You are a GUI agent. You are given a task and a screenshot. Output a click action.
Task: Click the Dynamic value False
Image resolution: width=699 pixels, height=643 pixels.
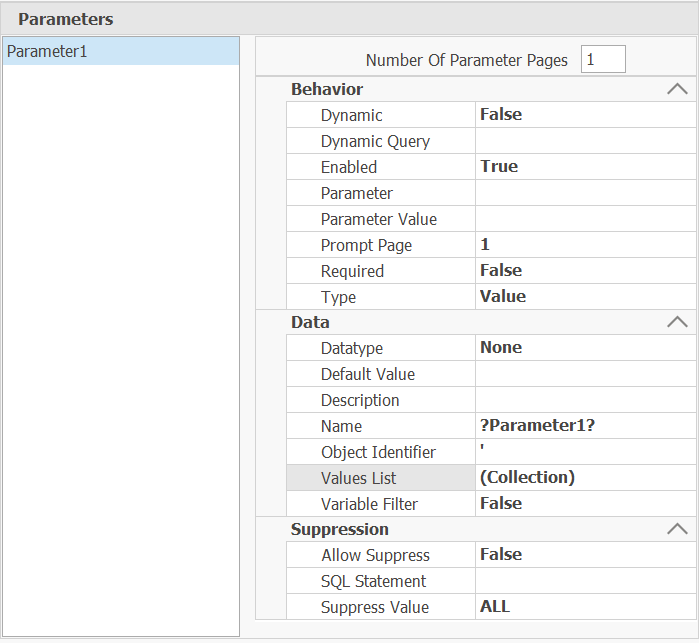point(585,115)
